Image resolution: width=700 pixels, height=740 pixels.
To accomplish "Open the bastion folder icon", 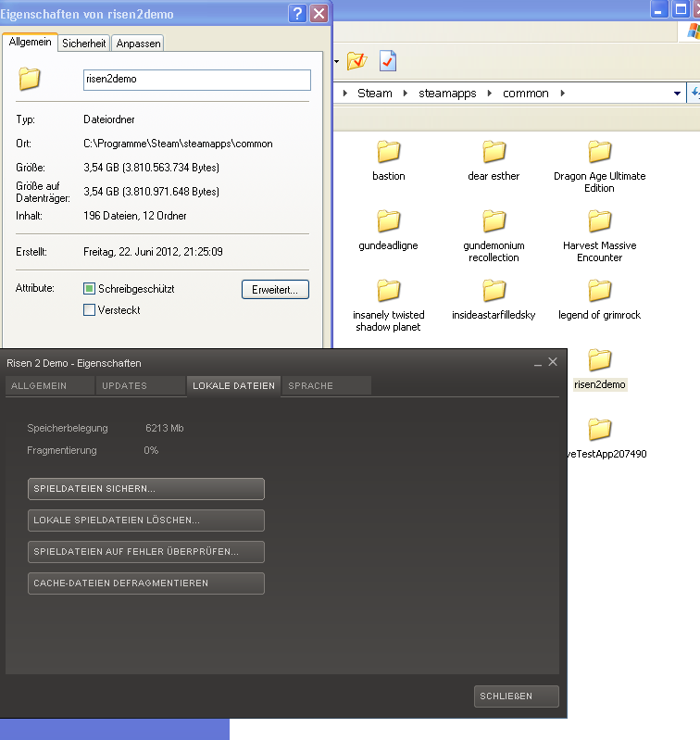I will pyautogui.click(x=389, y=152).
